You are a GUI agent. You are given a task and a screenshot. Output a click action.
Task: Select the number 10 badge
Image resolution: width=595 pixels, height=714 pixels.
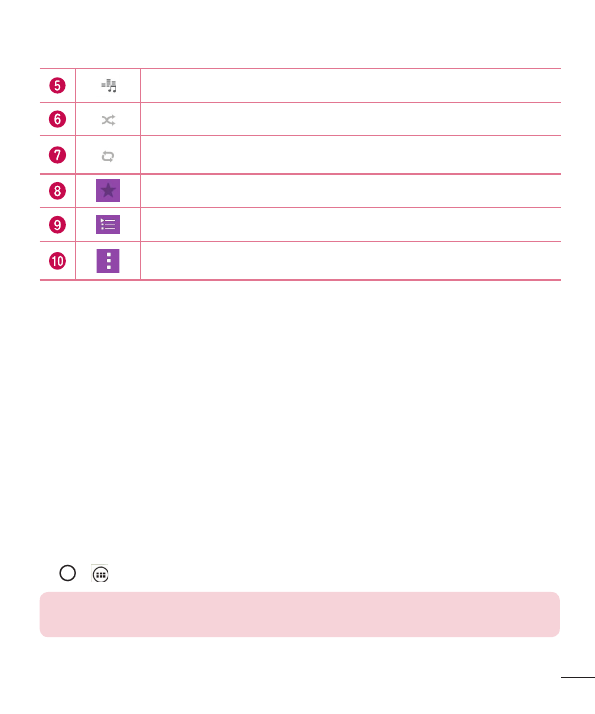(57, 261)
